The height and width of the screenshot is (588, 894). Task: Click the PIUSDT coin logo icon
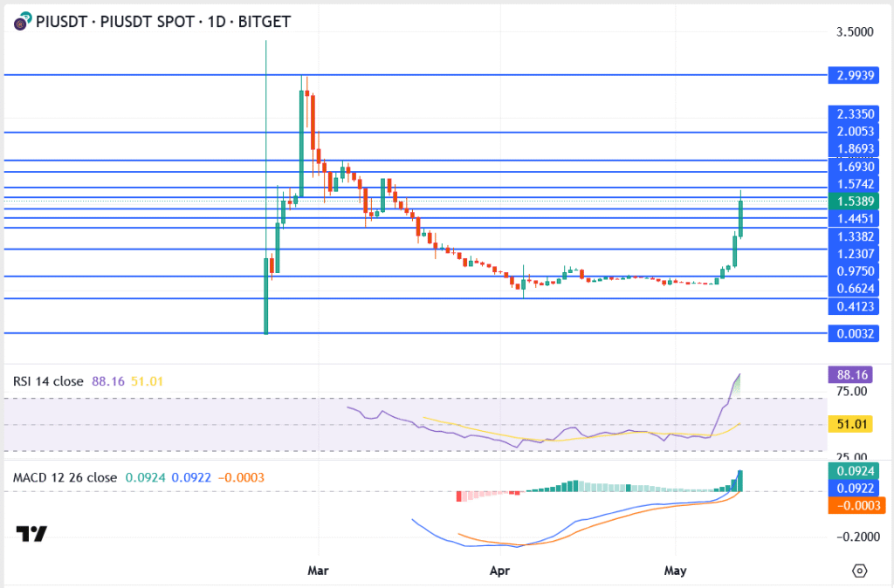pyautogui.click(x=21, y=22)
